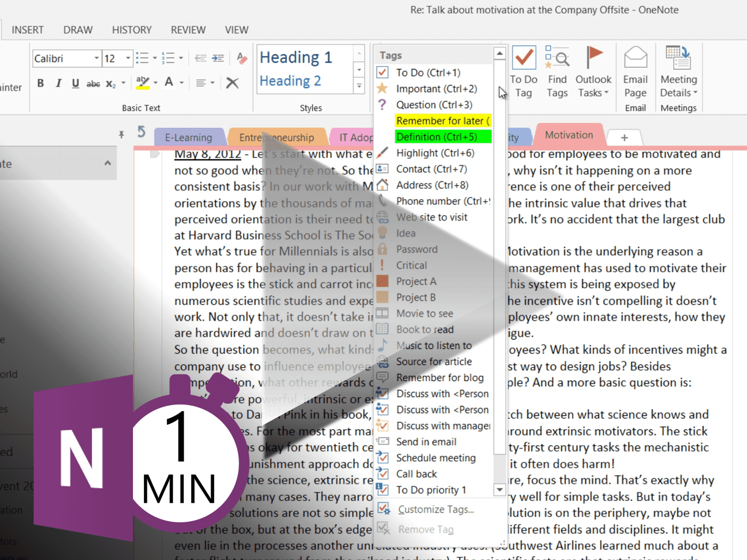This screenshot has width=747, height=560.
Task: Expand the font size dropdown showing 12
Action: point(127,59)
